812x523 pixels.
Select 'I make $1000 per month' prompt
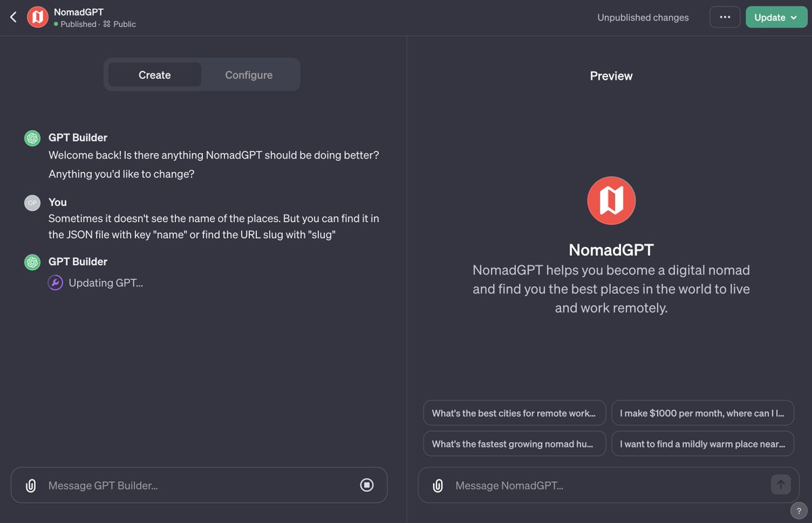pyautogui.click(x=702, y=413)
